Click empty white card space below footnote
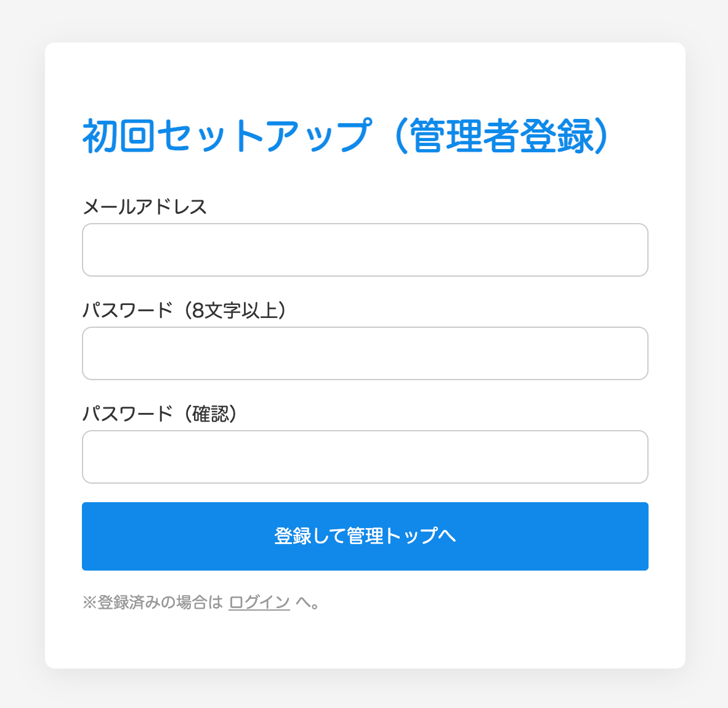The height and width of the screenshot is (708, 728). (x=365, y=641)
